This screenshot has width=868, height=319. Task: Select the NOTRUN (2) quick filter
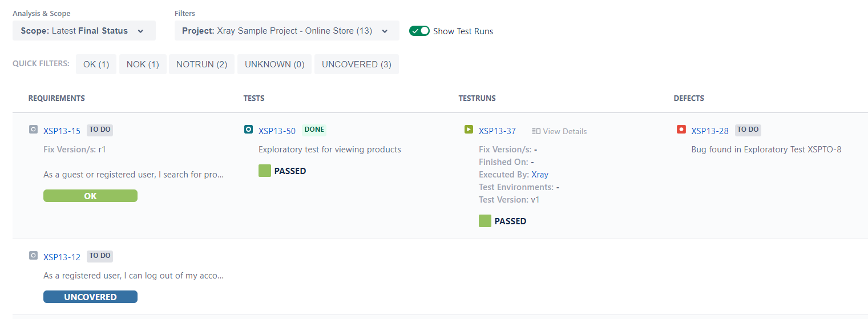(x=202, y=64)
